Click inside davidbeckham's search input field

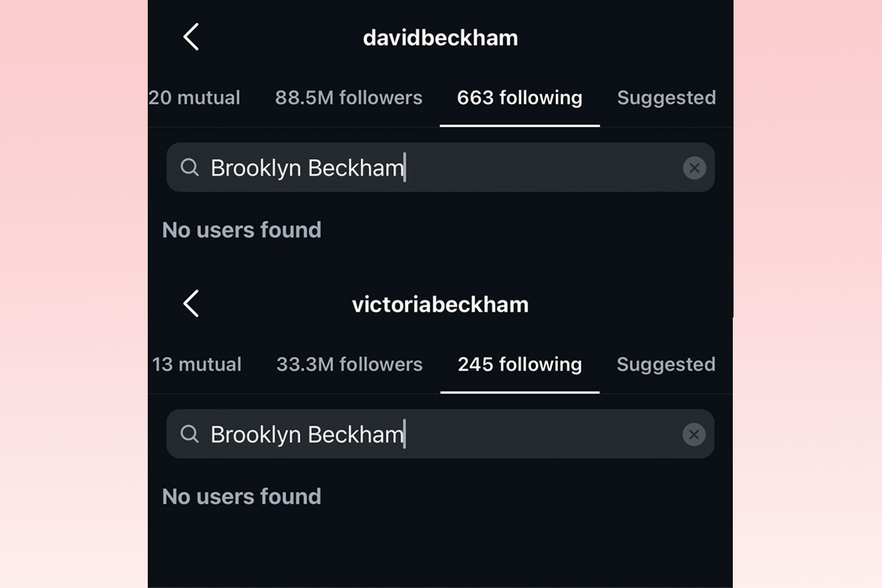441,168
